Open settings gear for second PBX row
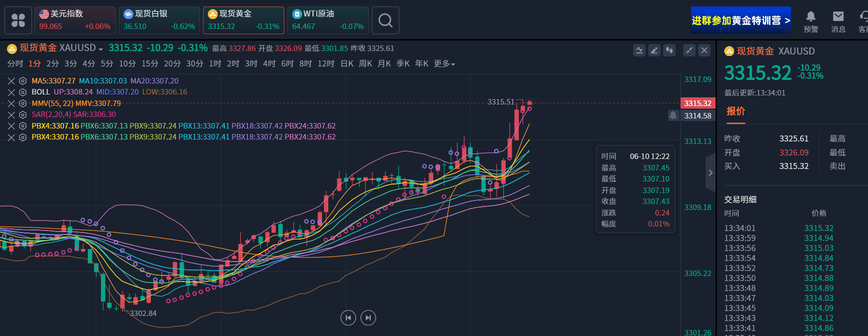 [22, 137]
